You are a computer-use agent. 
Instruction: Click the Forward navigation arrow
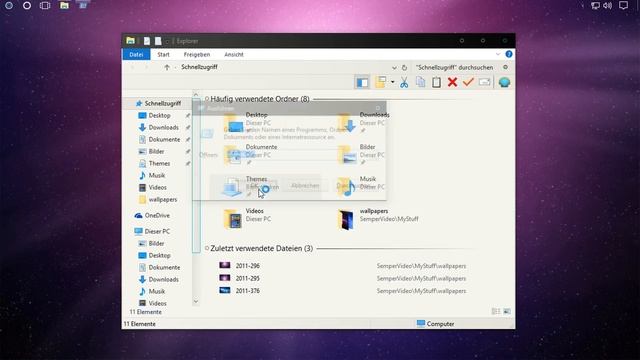[146, 67]
